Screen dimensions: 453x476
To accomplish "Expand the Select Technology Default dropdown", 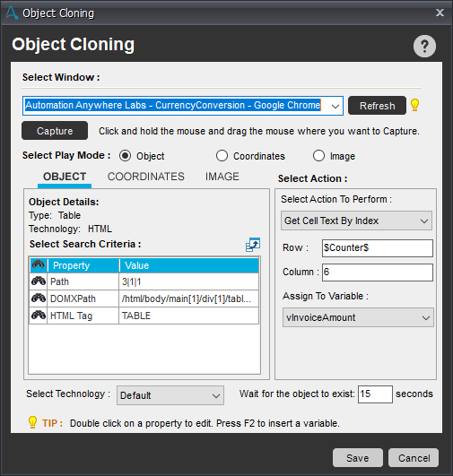I will tap(170, 395).
